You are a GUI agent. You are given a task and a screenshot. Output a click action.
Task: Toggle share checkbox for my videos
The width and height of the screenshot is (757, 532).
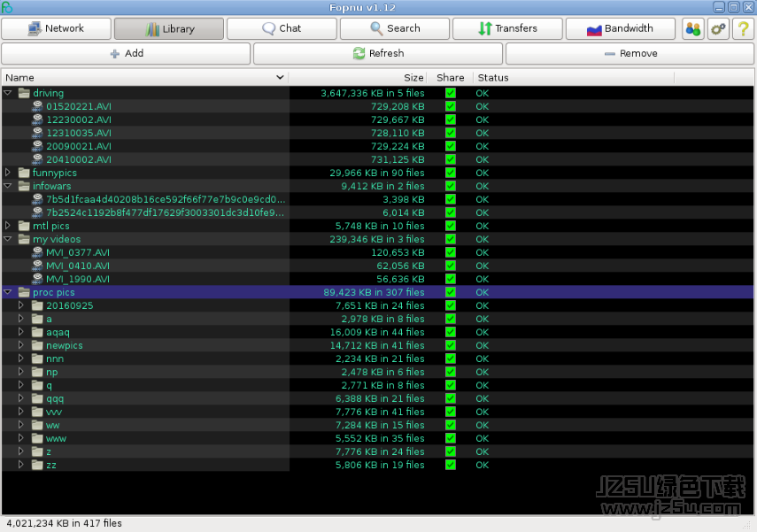(451, 239)
